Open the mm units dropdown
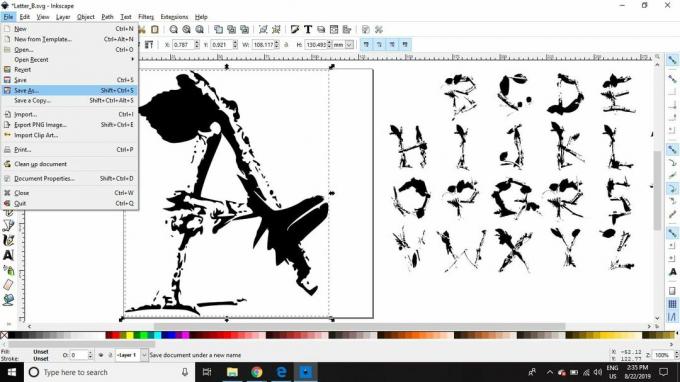The height and width of the screenshot is (382, 680). [343, 45]
